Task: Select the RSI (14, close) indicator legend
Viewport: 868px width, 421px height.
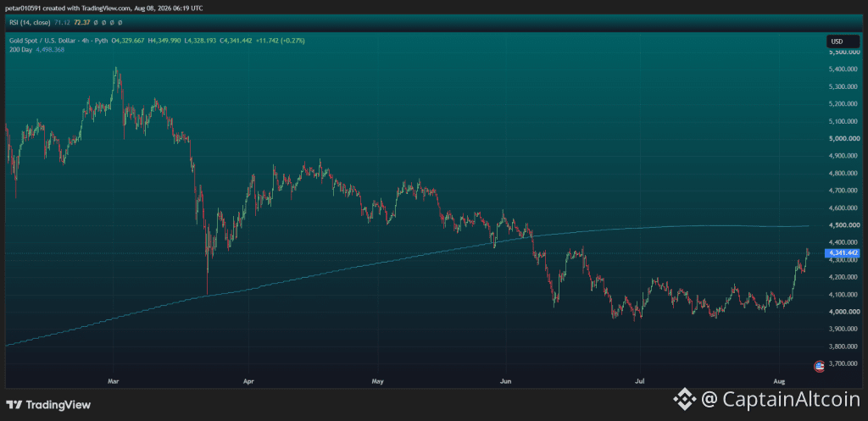Action: coord(30,23)
